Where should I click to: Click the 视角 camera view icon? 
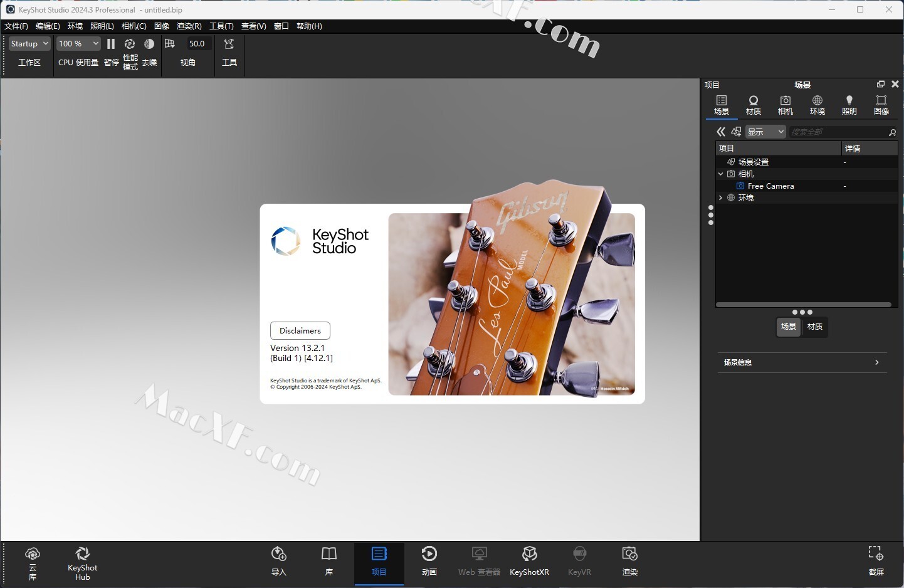tap(170, 44)
